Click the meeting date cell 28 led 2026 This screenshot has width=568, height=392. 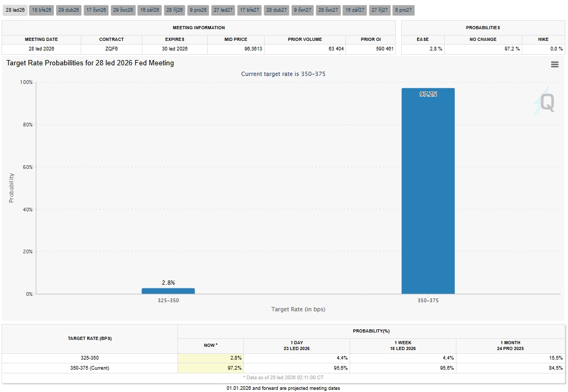pyautogui.click(x=41, y=49)
